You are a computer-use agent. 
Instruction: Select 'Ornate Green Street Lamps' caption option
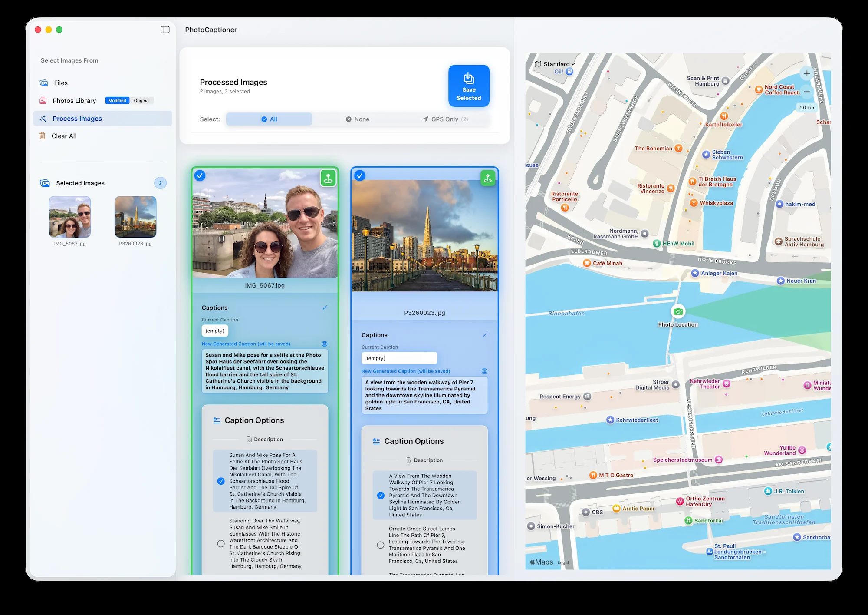pyautogui.click(x=424, y=545)
